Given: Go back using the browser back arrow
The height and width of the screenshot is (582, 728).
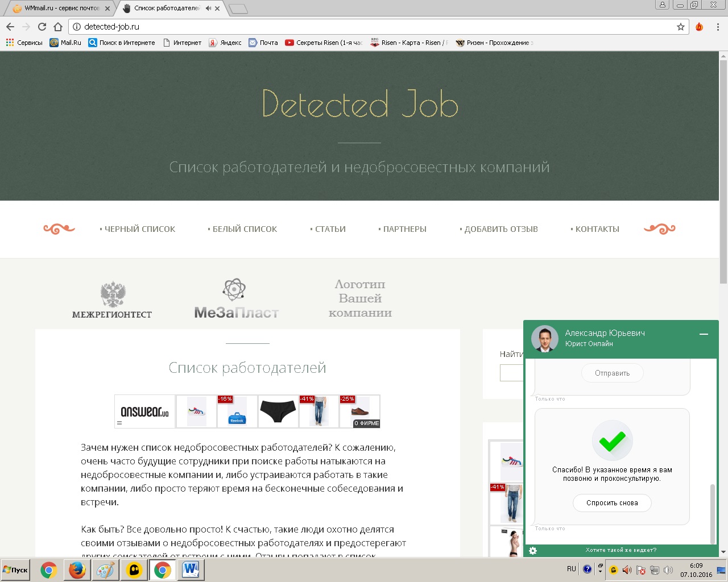Looking at the screenshot, I should pyautogui.click(x=10, y=27).
